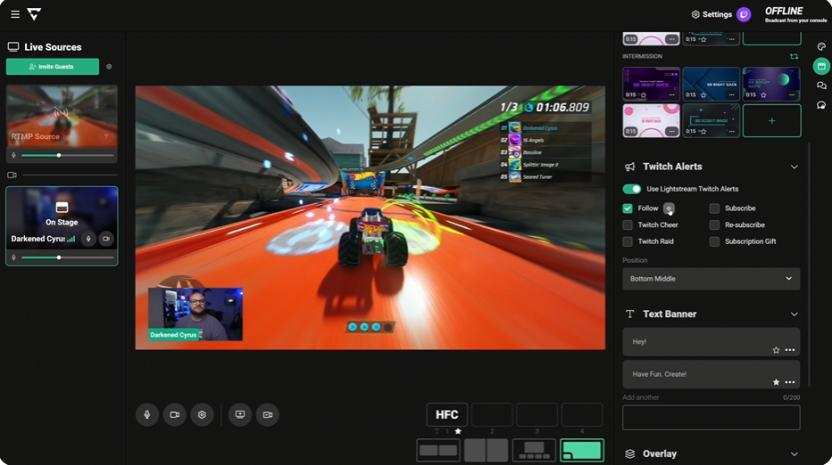The image size is (832, 465).
Task: Star the Hey! text banner
Action: (x=776, y=350)
